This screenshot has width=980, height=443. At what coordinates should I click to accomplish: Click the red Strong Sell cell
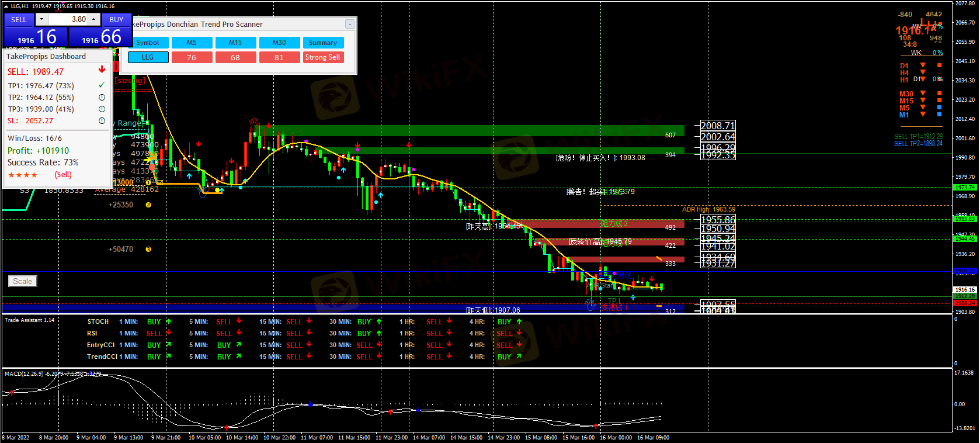(322, 57)
